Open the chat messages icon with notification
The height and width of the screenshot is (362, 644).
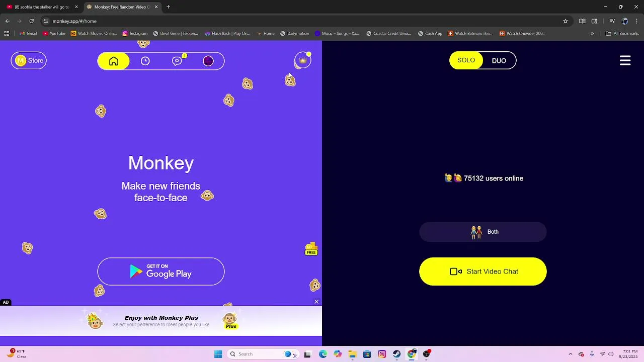pos(177,61)
